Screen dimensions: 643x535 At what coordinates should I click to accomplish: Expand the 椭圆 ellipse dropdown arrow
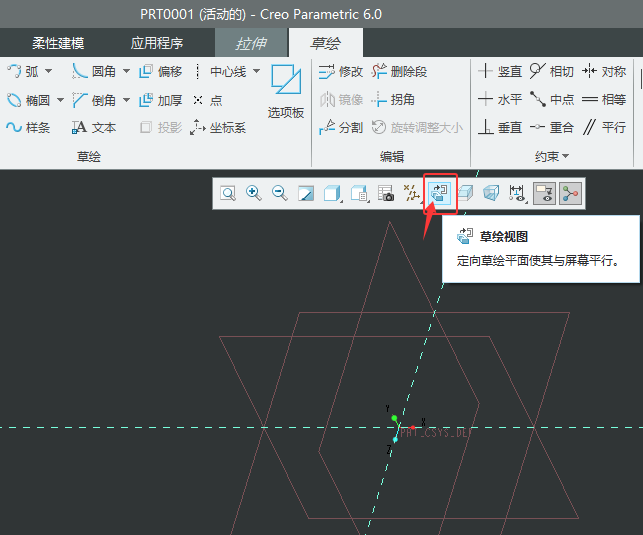click(60, 100)
